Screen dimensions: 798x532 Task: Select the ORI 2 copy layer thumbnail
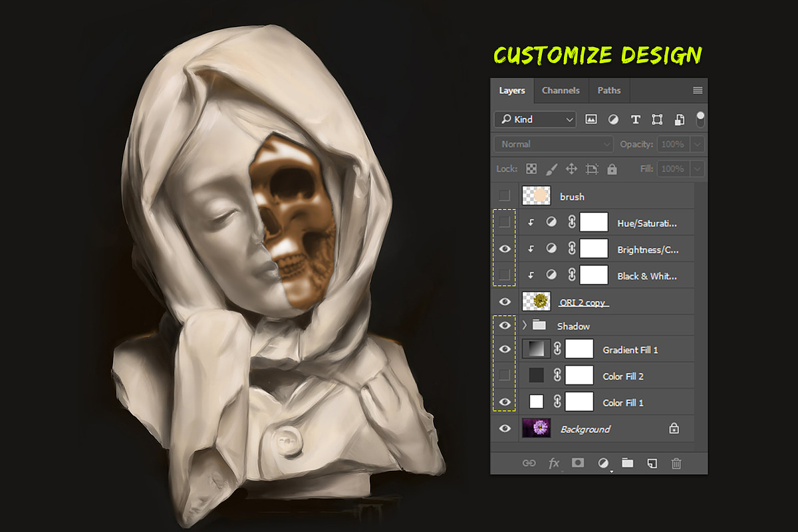click(x=536, y=302)
